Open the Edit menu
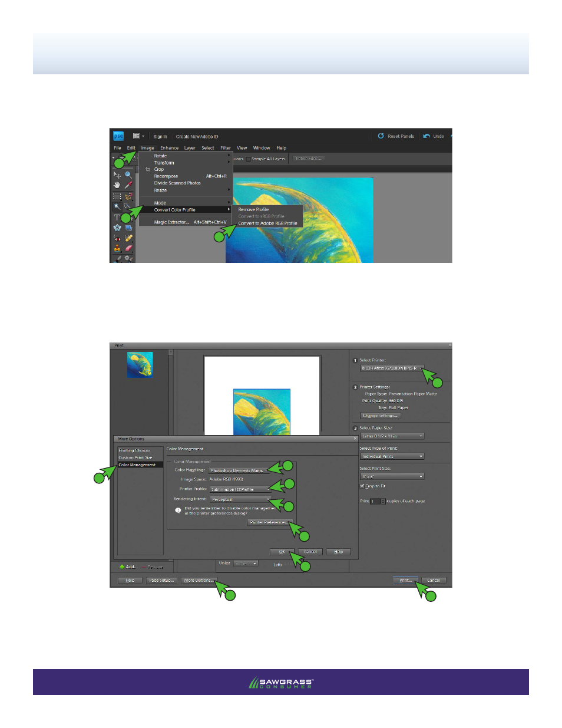This screenshot has width=562, height=728. (131, 148)
